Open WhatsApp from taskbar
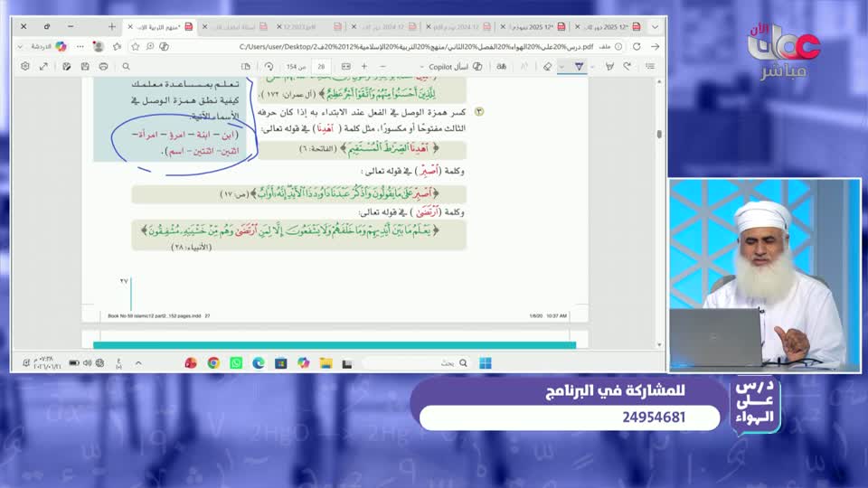 236,363
